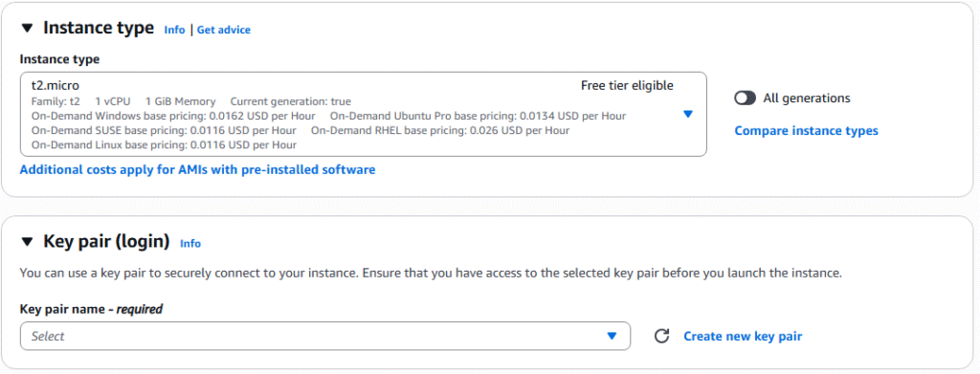Click the Key pair name required label
This screenshot has width=980, height=374.
pos(91,309)
